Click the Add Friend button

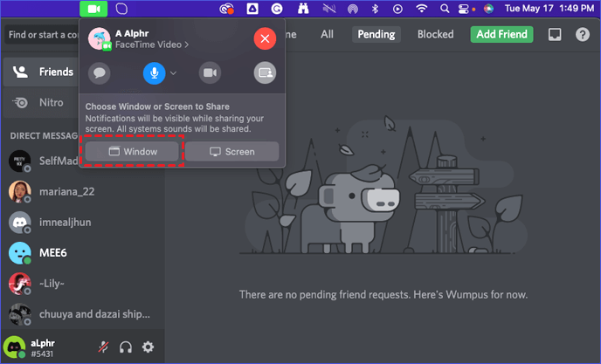coord(501,35)
